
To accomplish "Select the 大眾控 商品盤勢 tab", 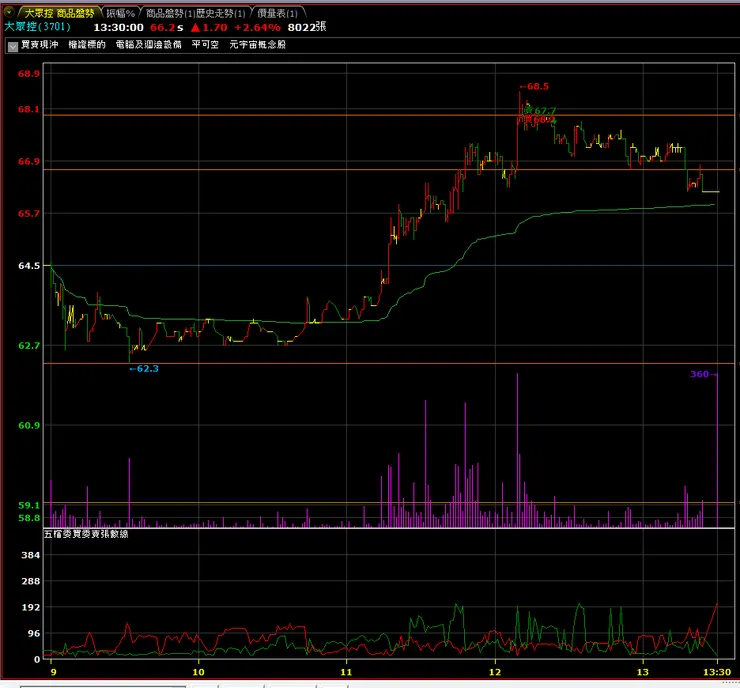I will [x=59, y=13].
